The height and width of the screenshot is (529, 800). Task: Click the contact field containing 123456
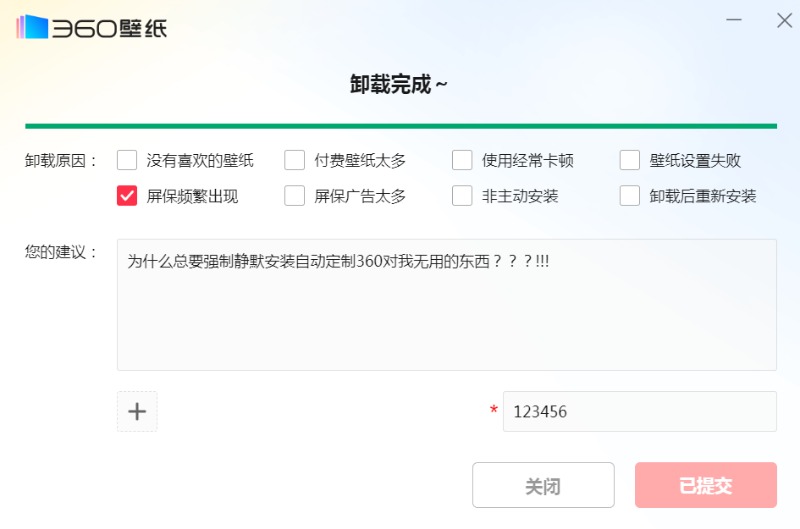pos(640,411)
